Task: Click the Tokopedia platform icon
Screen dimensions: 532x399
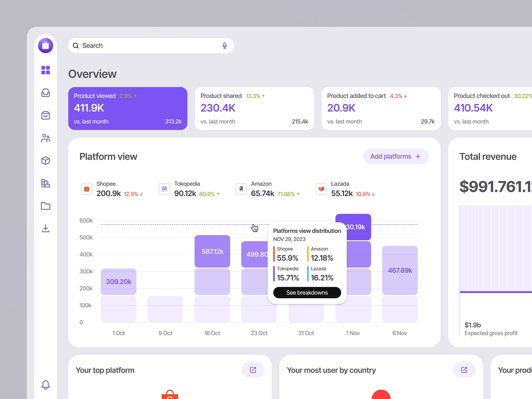Action: pyautogui.click(x=164, y=189)
